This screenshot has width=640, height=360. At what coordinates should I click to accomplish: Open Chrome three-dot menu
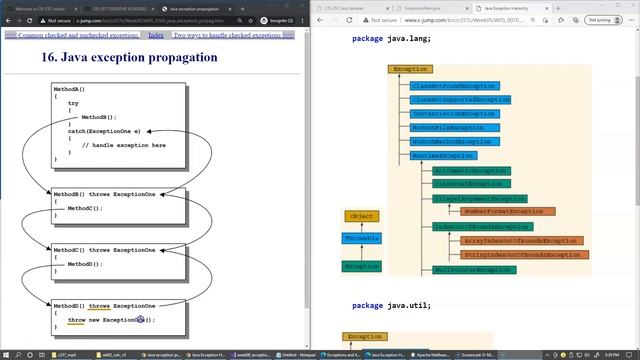click(x=302, y=20)
